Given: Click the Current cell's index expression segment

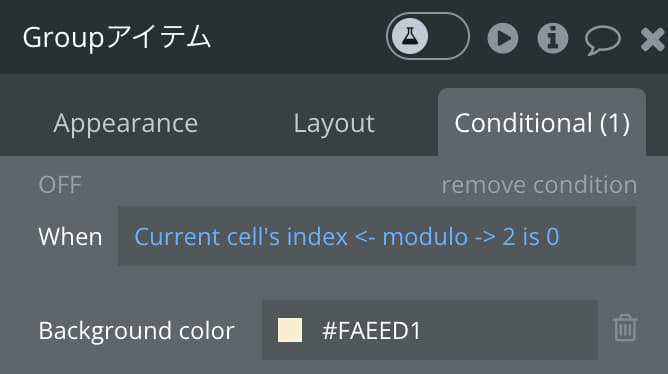Looking at the screenshot, I should [x=241, y=236].
